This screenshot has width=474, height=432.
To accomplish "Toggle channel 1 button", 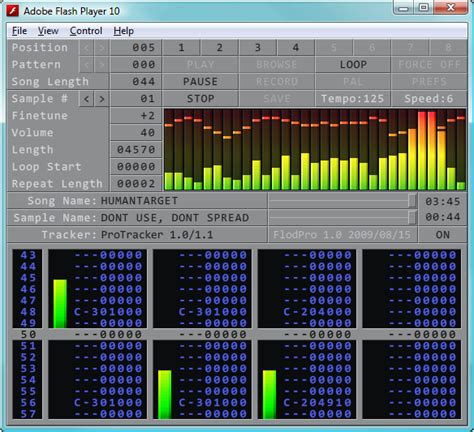I will pyautogui.click(x=181, y=48).
